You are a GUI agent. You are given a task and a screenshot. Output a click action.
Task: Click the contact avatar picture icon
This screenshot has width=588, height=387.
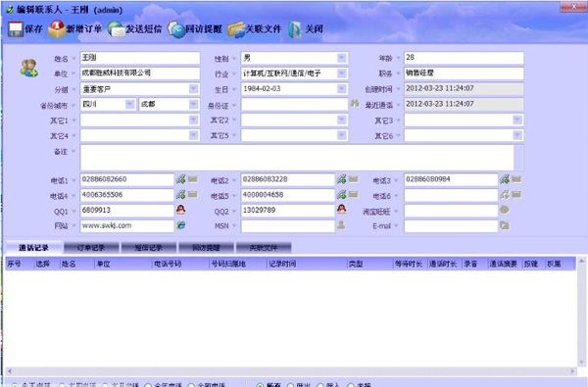coord(28,69)
